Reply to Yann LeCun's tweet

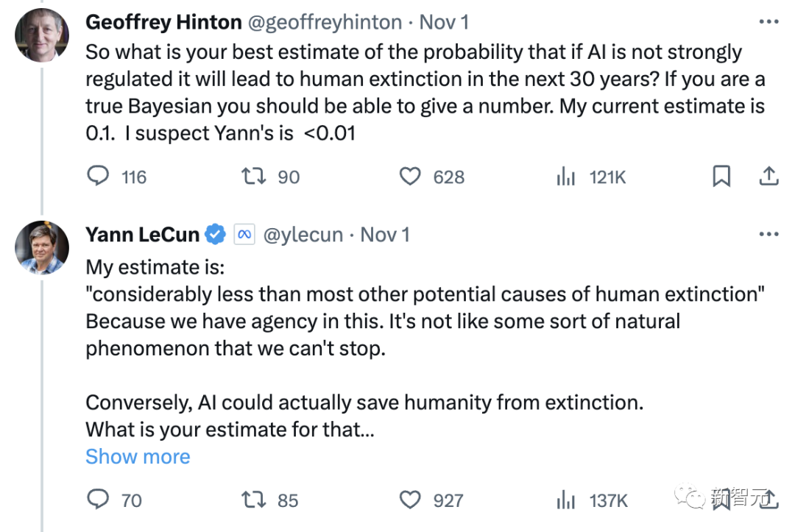point(99,500)
